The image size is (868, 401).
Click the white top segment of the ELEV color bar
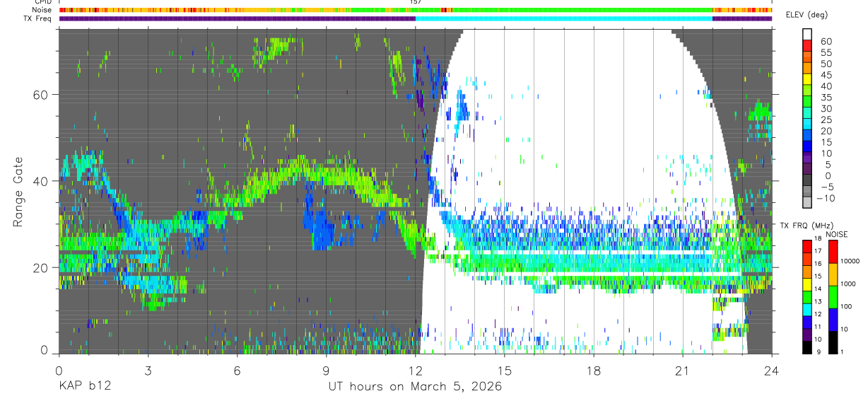pos(807,35)
